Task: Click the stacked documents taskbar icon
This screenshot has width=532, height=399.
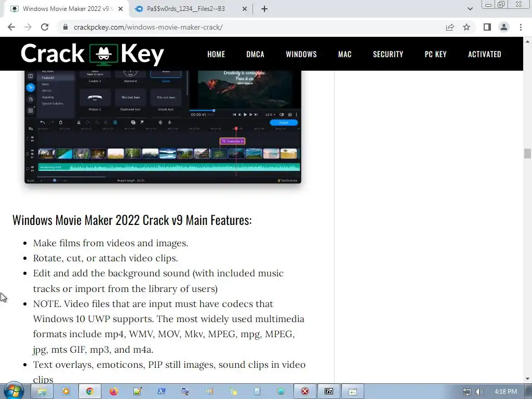Action: pyautogui.click(x=233, y=392)
